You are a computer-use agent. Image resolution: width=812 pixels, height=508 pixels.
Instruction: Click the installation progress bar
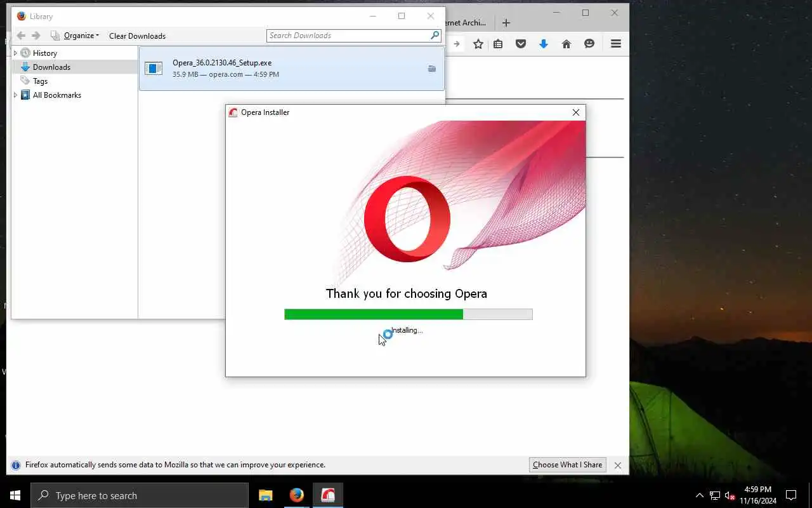point(408,314)
